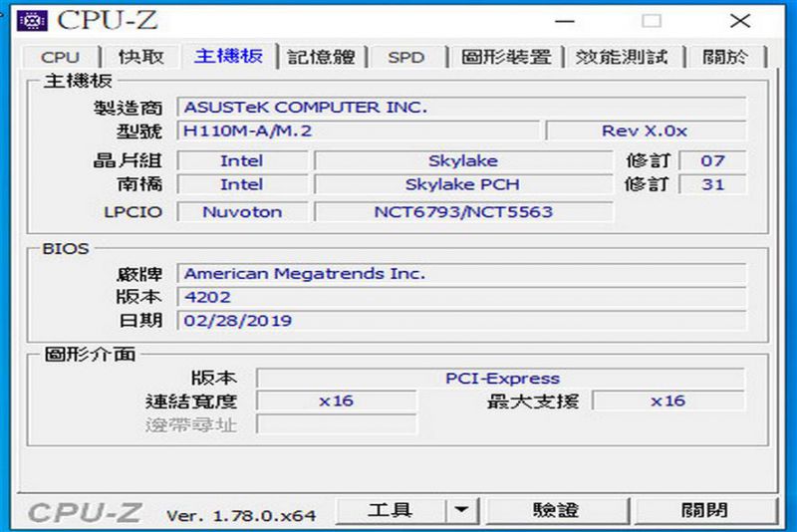Viewport: 797px width, 532px height.
Task: Select the 主機板 tab
Action: click(x=229, y=56)
